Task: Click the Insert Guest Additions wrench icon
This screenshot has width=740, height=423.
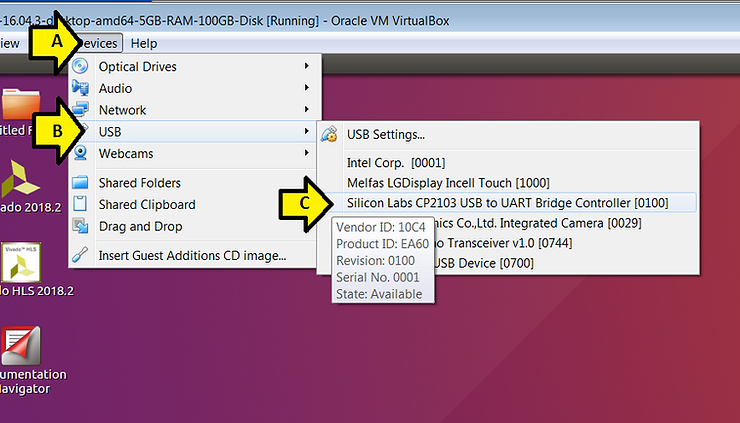Action: (81, 255)
